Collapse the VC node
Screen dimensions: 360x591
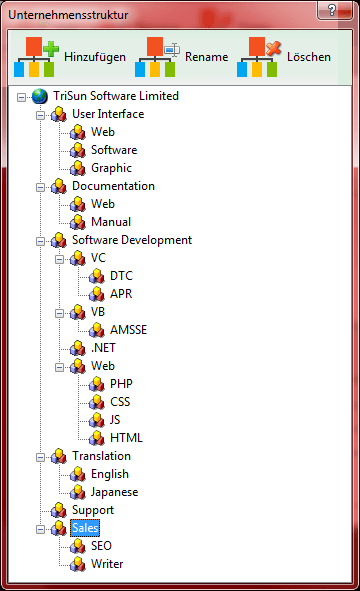pyautogui.click(x=59, y=259)
